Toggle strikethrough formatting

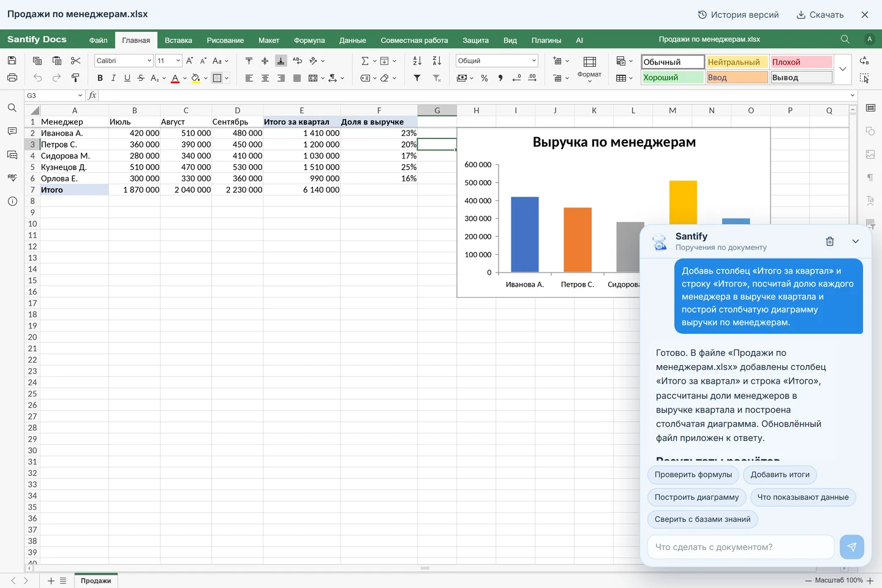point(141,78)
